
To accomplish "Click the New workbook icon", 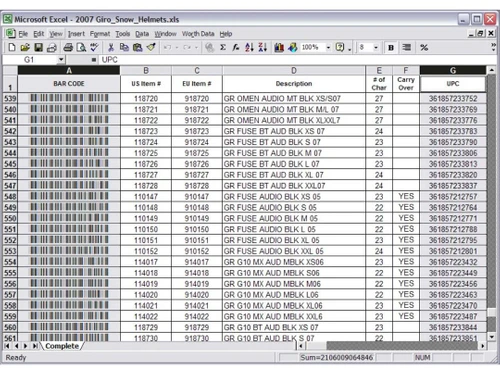I will click(12, 47).
